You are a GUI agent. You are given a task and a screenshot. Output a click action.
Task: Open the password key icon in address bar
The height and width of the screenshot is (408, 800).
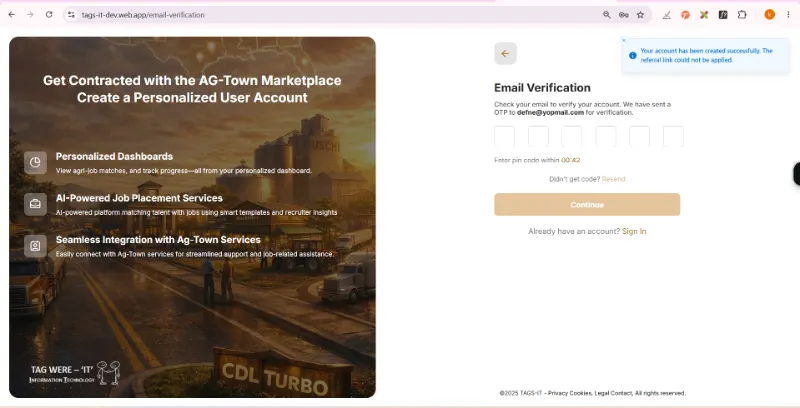[x=623, y=15]
